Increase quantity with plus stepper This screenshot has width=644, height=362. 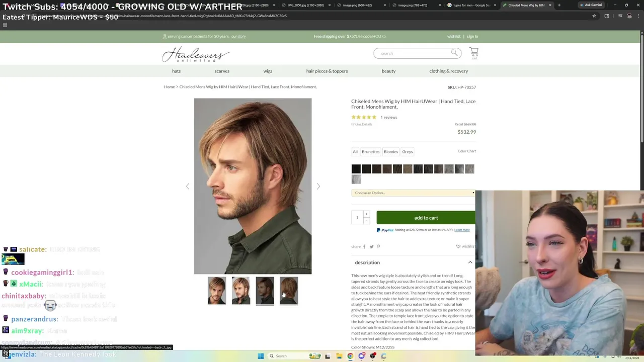point(366,214)
